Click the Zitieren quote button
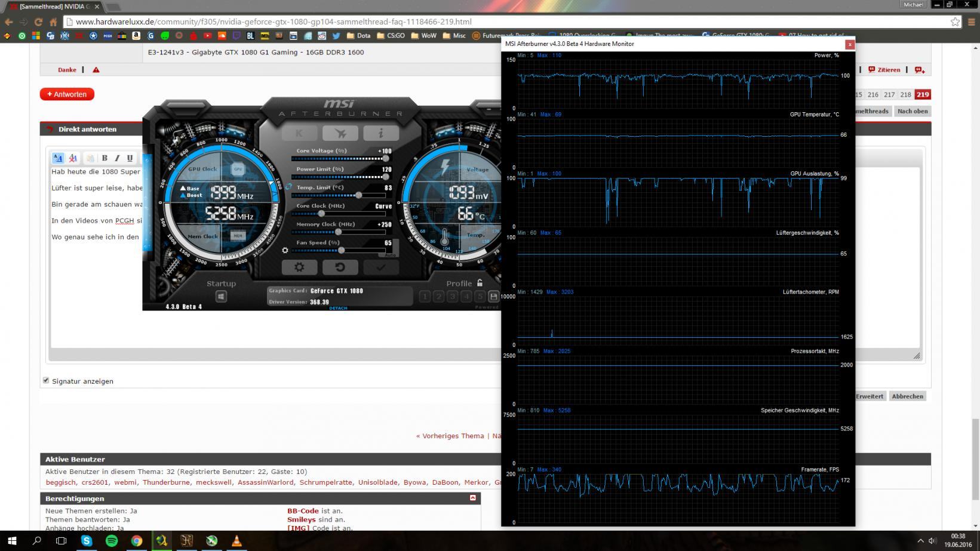This screenshot has height=551, width=980. 884,70
